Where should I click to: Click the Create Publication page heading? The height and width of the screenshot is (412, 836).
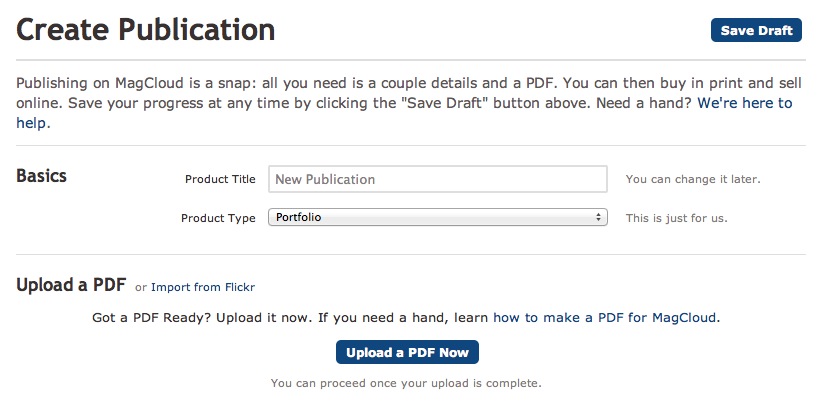146,30
